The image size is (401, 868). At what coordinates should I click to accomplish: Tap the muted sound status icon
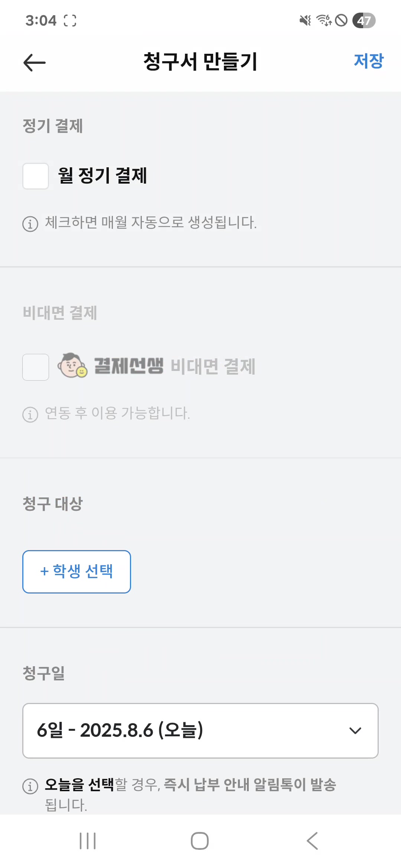tap(305, 20)
